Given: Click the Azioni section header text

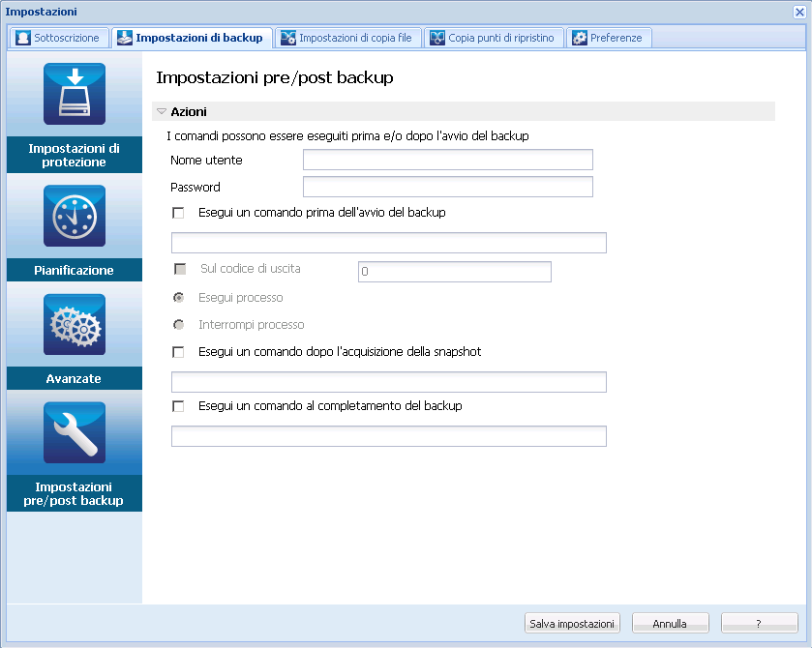Looking at the screenshot, I should pos(189,112).
